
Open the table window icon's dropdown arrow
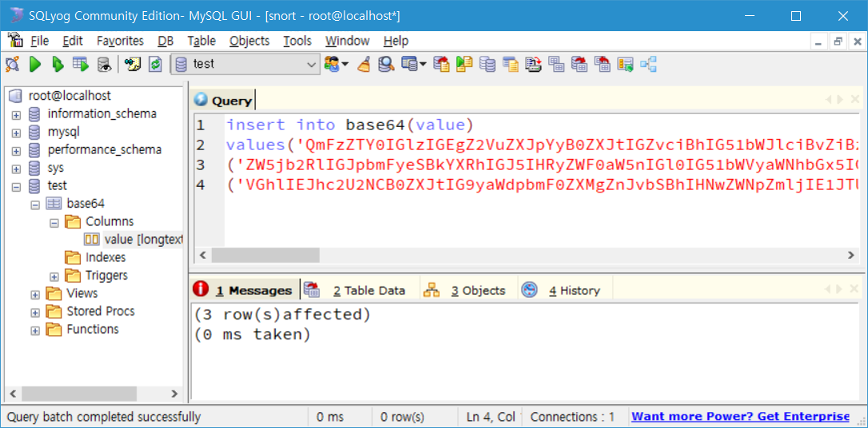pyautogui.click(x=423, y=64)
